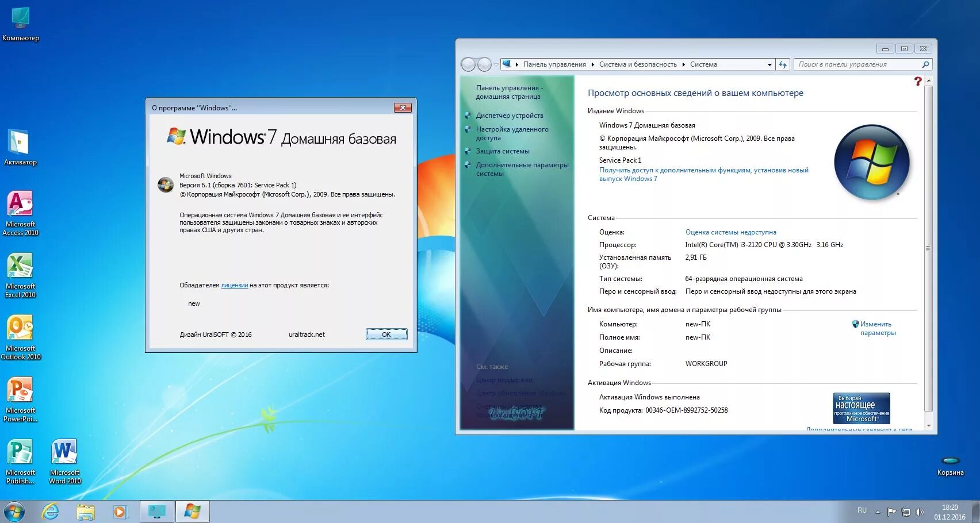Open the Windows Start menu orb
Image resolution: width=980 pixels, height=523 pixels.
(x=14, y=511)
